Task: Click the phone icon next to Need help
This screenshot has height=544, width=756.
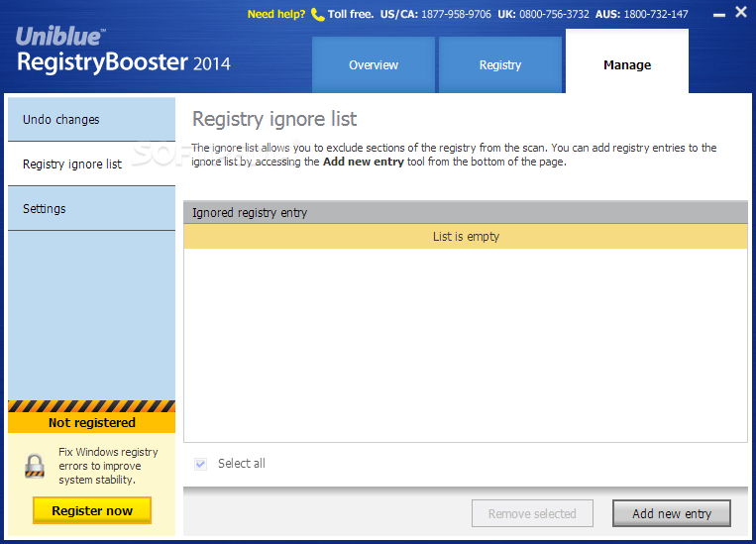Action: pos(317,15)
